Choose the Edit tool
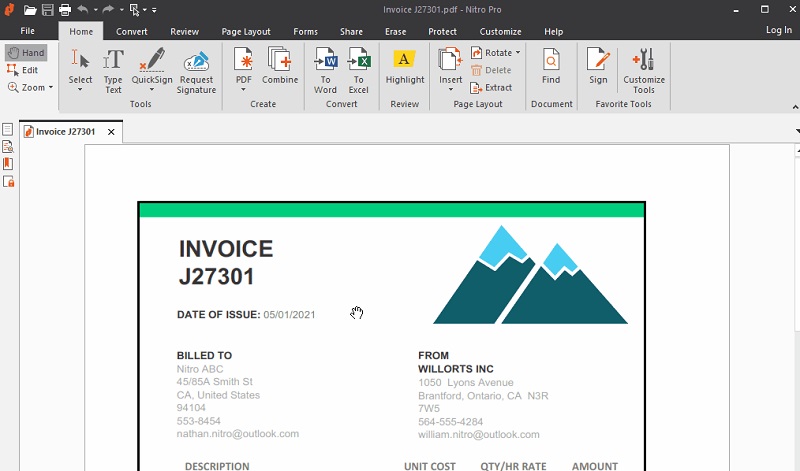The width and height of the screenshot is (800, 471). coord(22,70)
